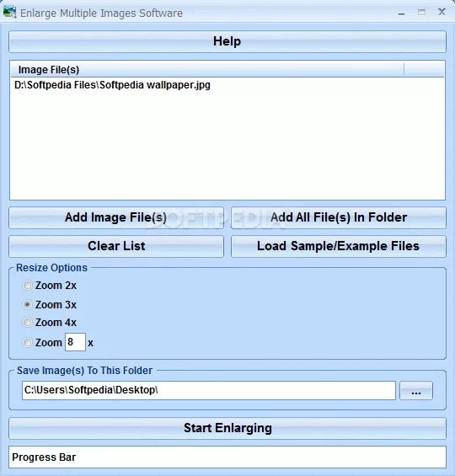This screenshot has width=455, height=476.
Task: Minimize the Enlarge Multiple Images window
Action: pyautogui.click(x=402, y=13)
